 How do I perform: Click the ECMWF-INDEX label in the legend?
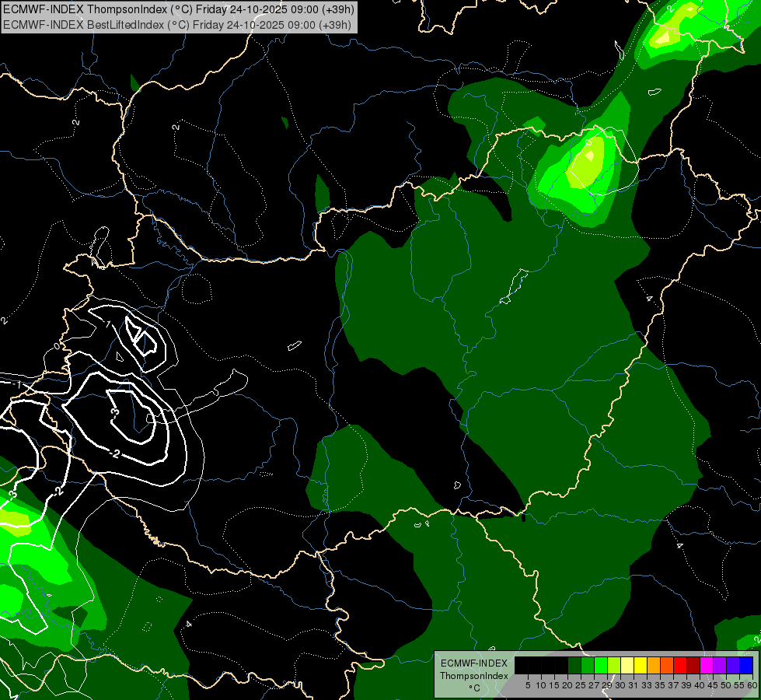pos(473,663)
